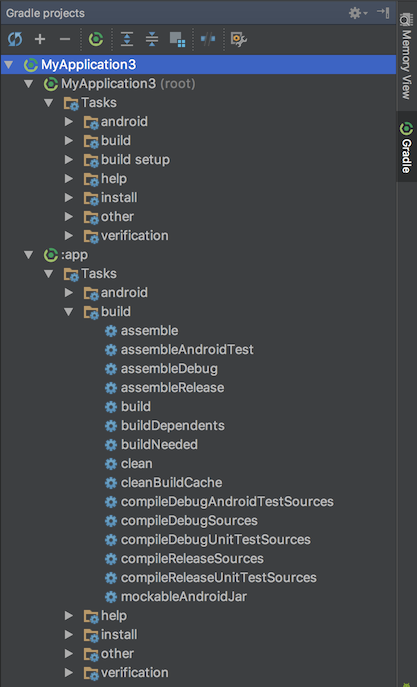The height and width of the screenshot is (687, 417).
Task: Select the build task under :app
Action: tap(136, 406)
